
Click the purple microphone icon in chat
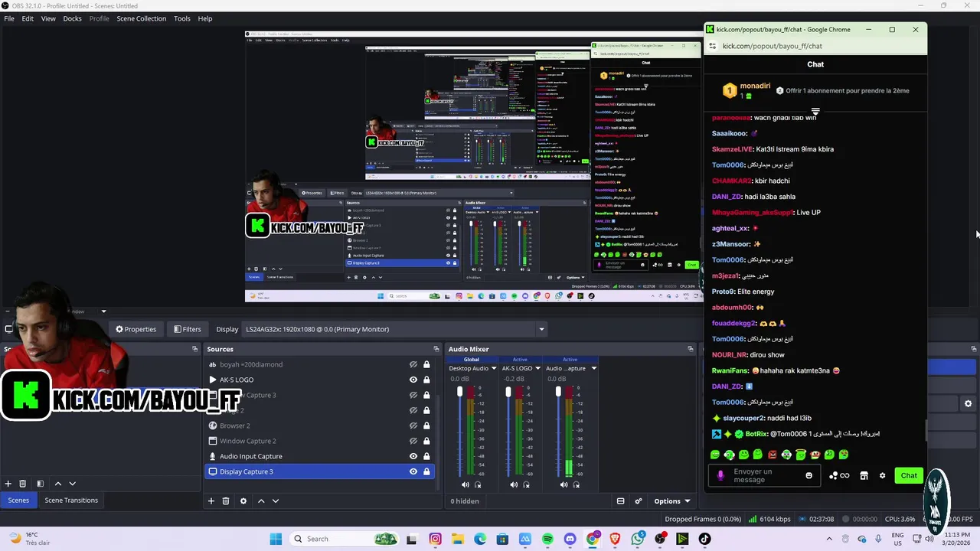tap(720, 475)
